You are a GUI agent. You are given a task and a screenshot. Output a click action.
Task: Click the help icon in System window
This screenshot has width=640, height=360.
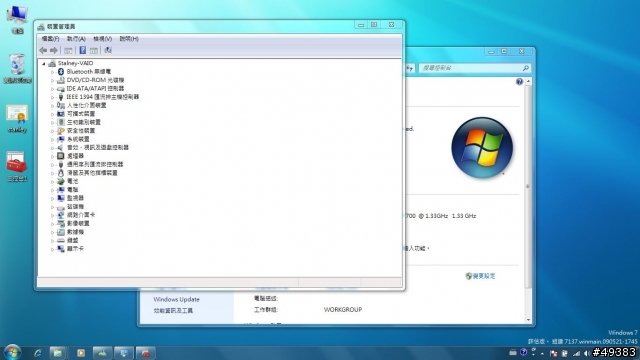click(x=519, y=82)
